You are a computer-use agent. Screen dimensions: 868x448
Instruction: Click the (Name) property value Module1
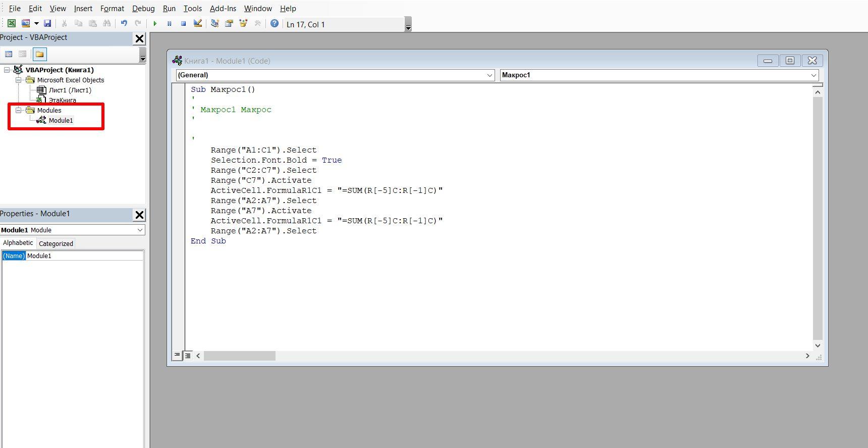(84, 256)
